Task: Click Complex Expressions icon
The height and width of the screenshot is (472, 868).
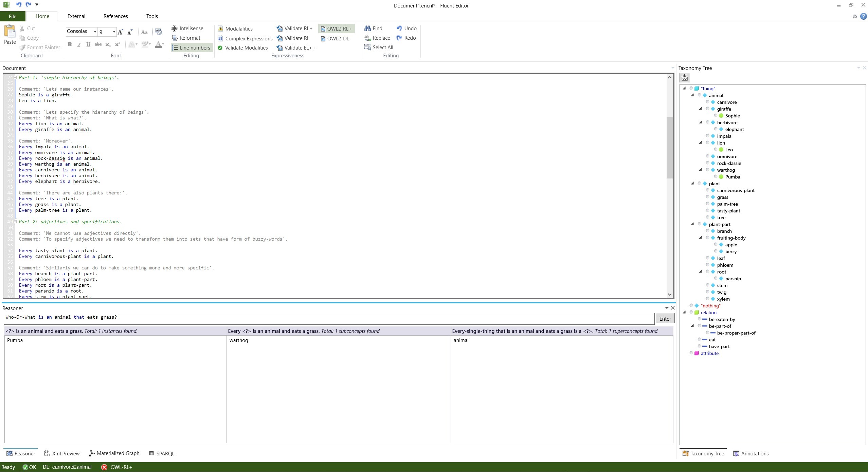Action: point(220,38)
